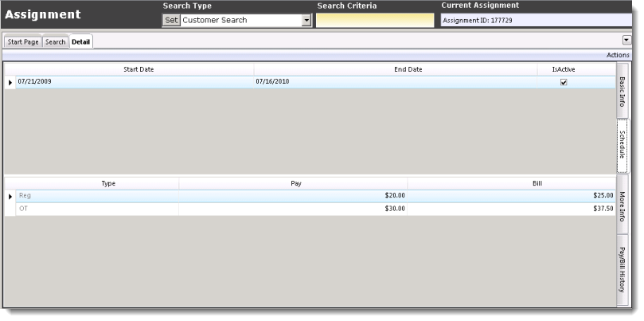Open the Customer Search dropdown arrow

pyautogui.click(x=306, y=21)
